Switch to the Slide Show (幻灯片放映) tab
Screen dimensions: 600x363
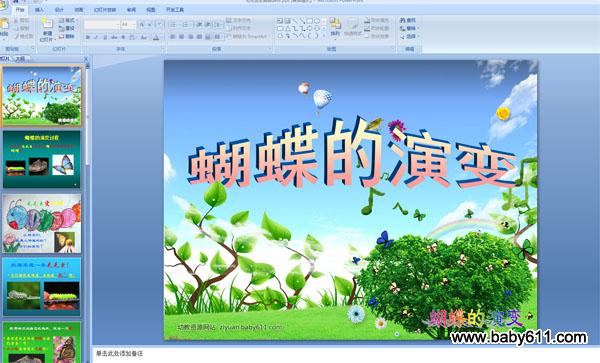(105, 10)
